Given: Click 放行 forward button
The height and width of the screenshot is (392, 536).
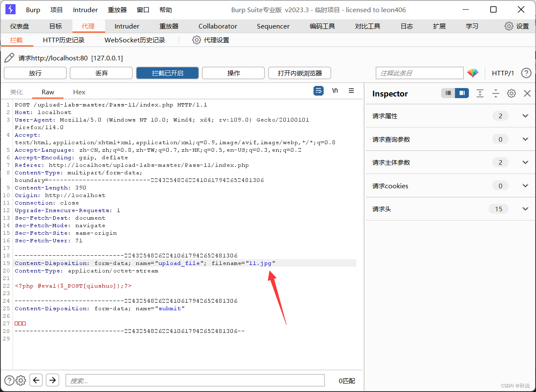Looking at the screenshot, I should (35, 73).
